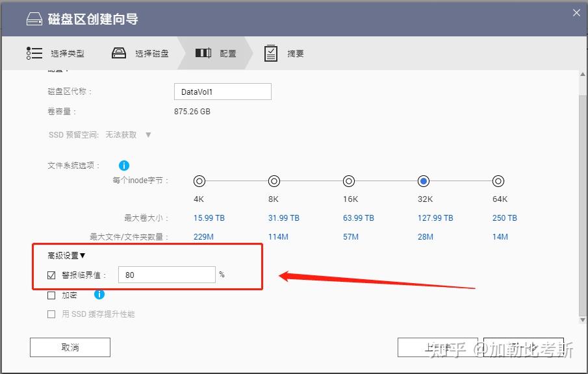Select the 选择类型 step icon
The image size is (588, 374).
34,53
